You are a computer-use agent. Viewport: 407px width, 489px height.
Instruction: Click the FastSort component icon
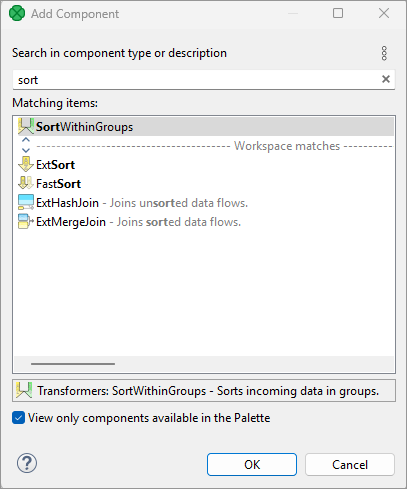pos(26,183)
